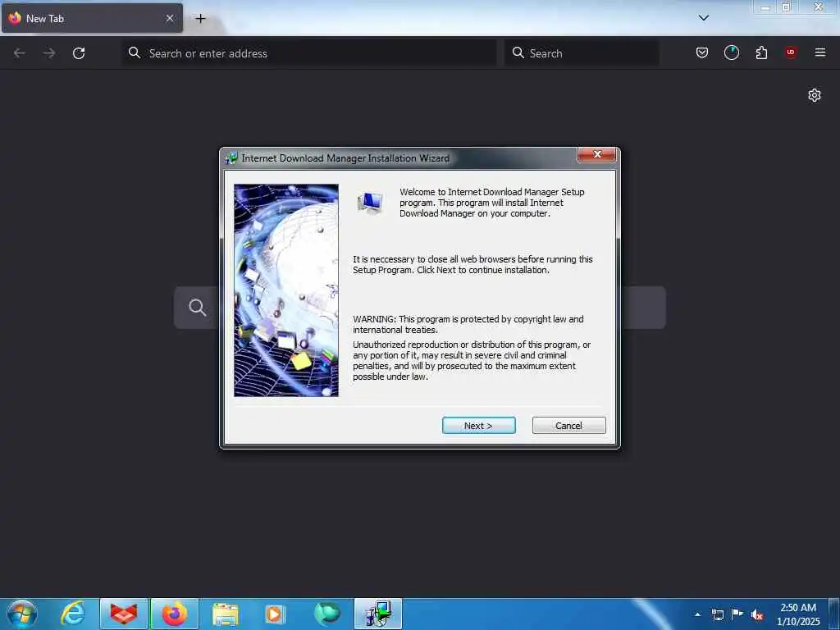
Task: Open the Action Center flag icon
Action: 737,614
